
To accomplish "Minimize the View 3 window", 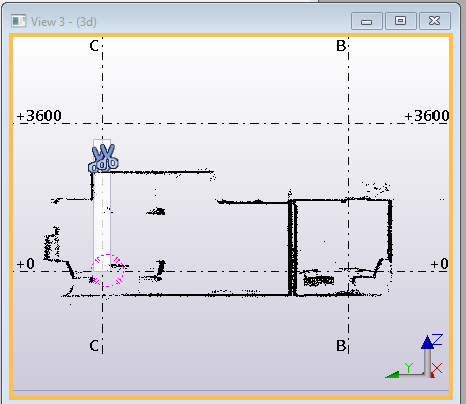I will (x=367, y=22).
